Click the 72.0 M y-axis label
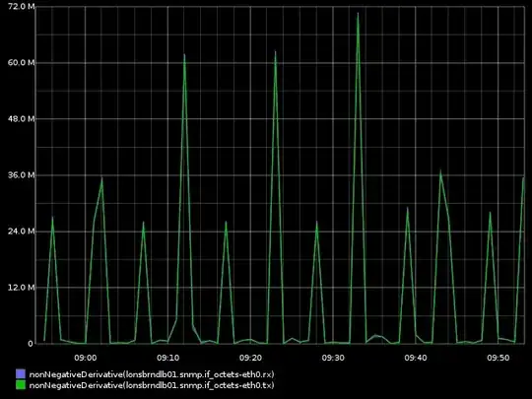 (x=22, y=7)
